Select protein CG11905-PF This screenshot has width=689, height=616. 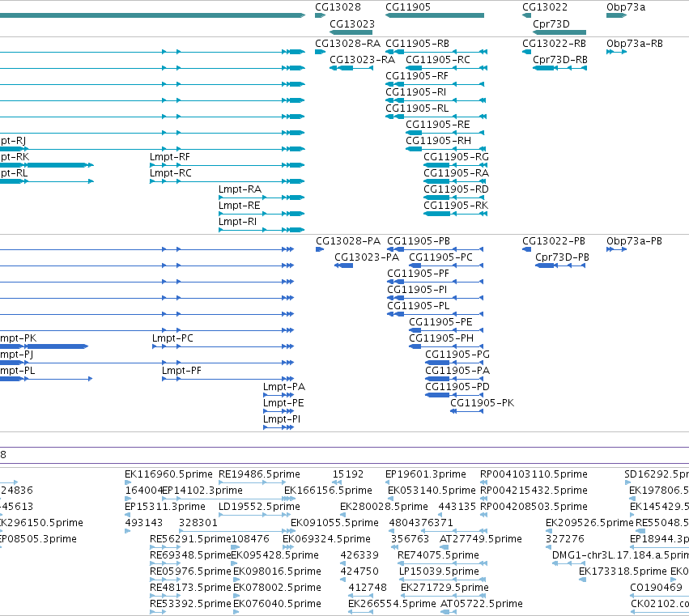pyautogui.click(x=418, y=274)
